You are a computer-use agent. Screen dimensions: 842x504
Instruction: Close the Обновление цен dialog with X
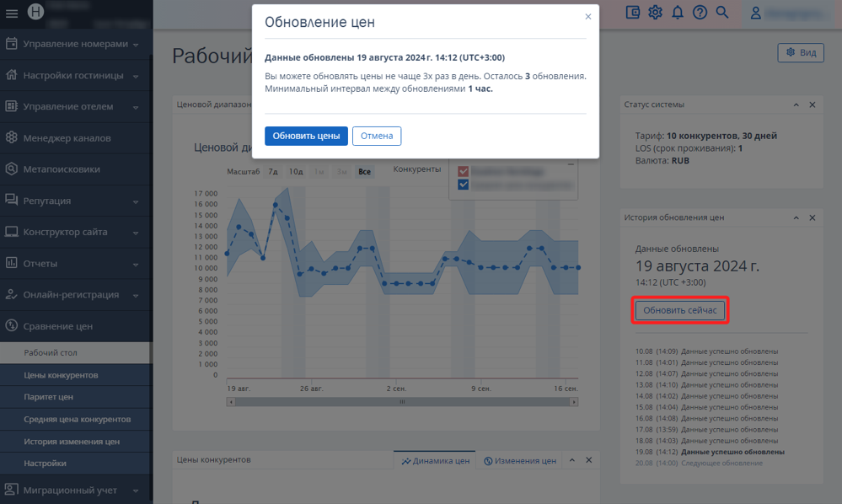(x=588, y=17)
